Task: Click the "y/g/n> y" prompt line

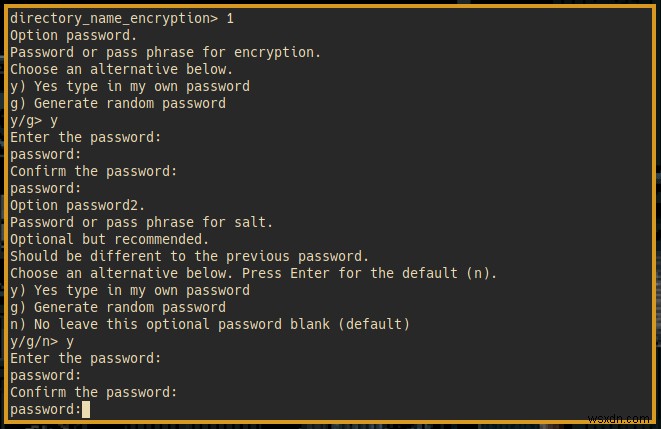Action: click(x=42, y=341)
